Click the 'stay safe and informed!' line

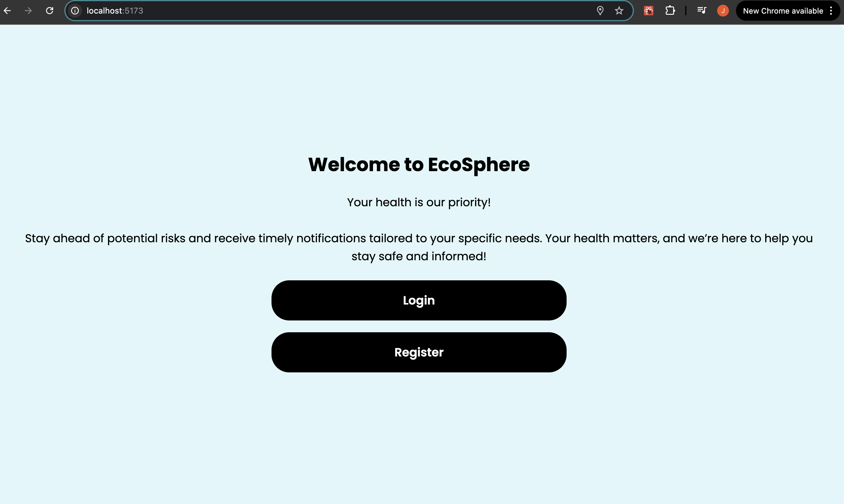(x=419, y=256)
